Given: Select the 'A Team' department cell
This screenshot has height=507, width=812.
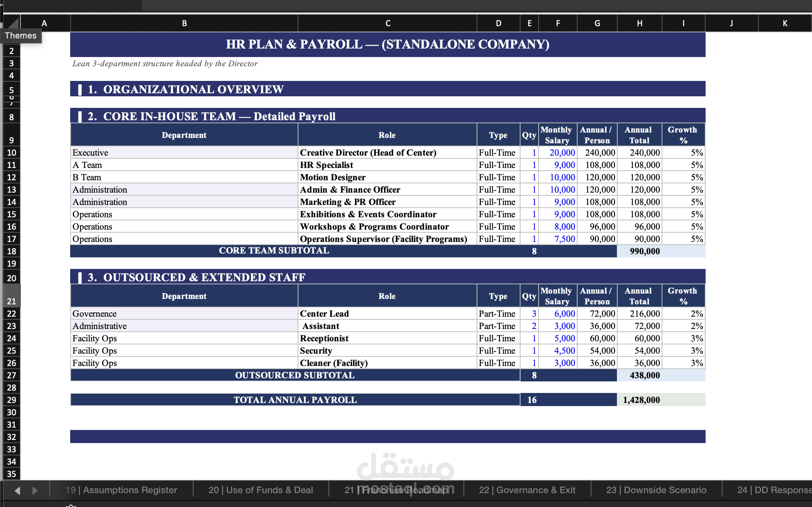Looking at the screenshot, I should click(184, 165).
